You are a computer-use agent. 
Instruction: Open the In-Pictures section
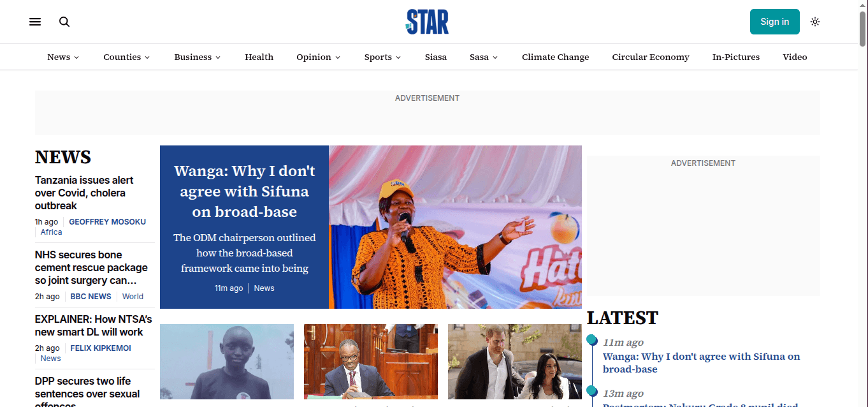pos(736,57)
